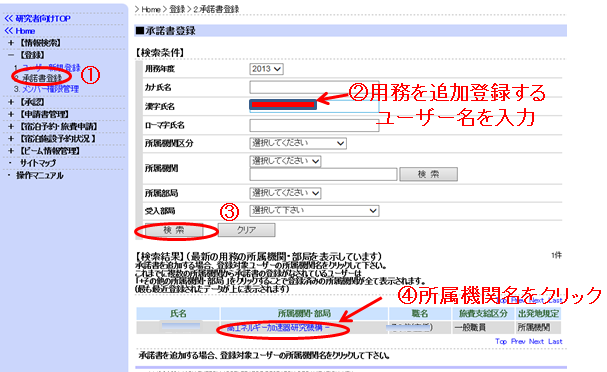607x372 pixels.
Task: Click the カナ氏名 input field
Action: coord(314,87)
